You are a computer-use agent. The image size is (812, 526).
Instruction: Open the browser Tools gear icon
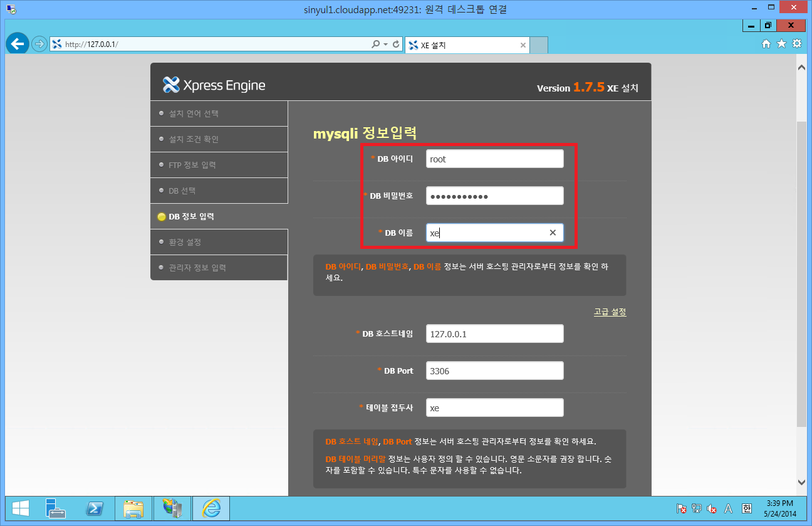pos(797,44)
